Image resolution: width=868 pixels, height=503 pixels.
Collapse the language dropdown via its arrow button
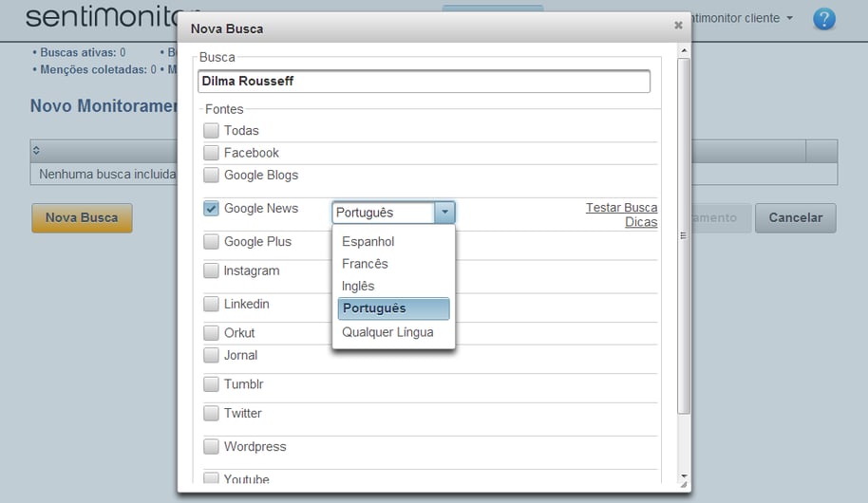click(x=444, y=213)
